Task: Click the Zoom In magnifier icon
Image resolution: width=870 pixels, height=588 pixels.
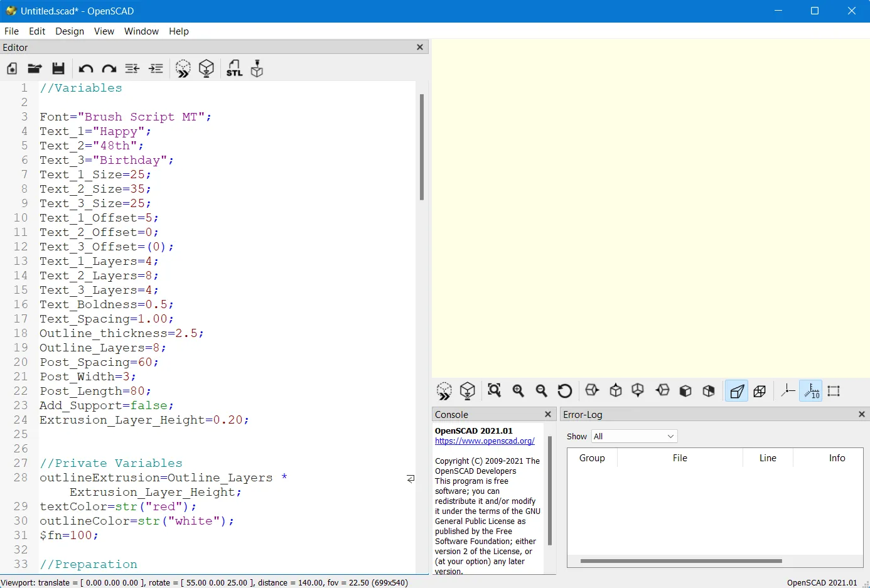Action: 518,391
